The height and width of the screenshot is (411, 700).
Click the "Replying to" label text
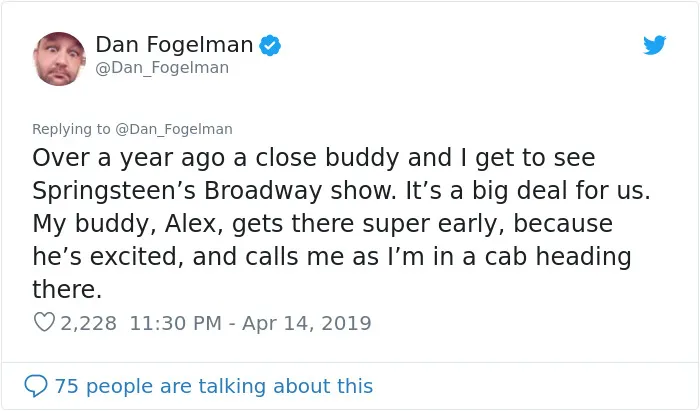point(71,129)
